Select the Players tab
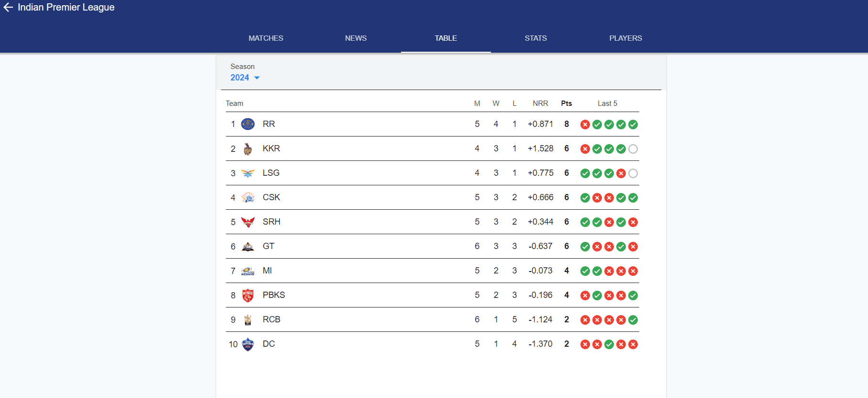 click(625, 38)
